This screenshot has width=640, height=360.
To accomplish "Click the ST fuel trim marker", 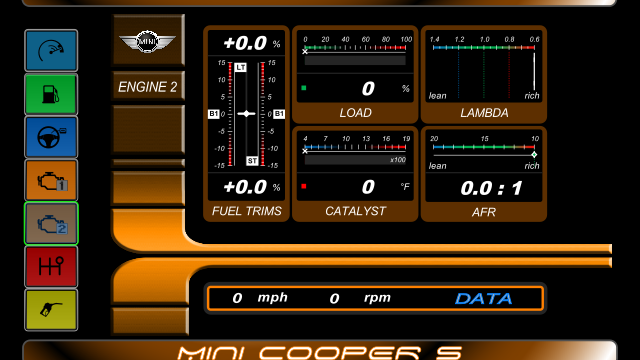I will (x=252, y=161).
